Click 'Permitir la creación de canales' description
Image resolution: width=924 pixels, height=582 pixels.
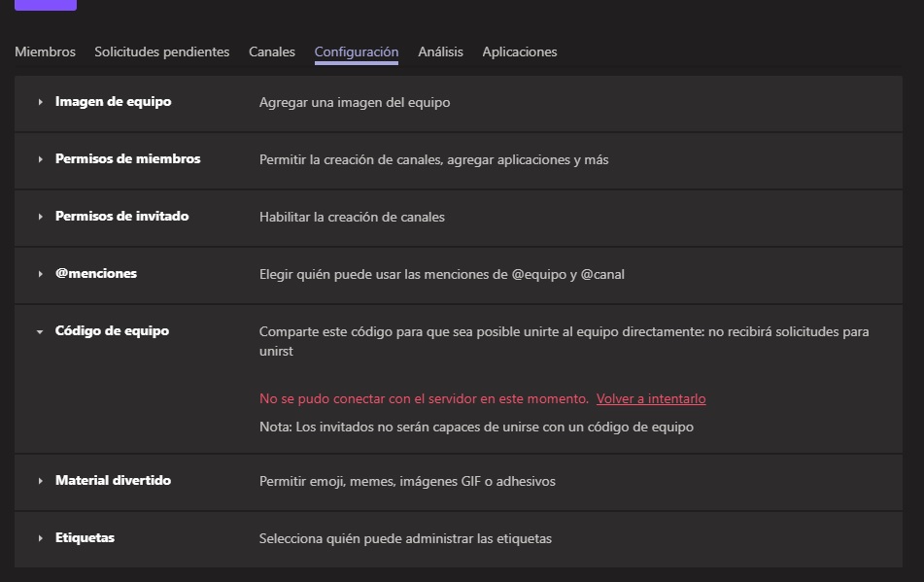click(433, 159)
